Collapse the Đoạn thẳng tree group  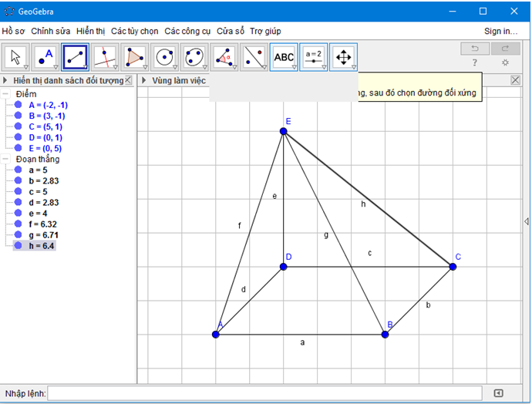[6, 159]
